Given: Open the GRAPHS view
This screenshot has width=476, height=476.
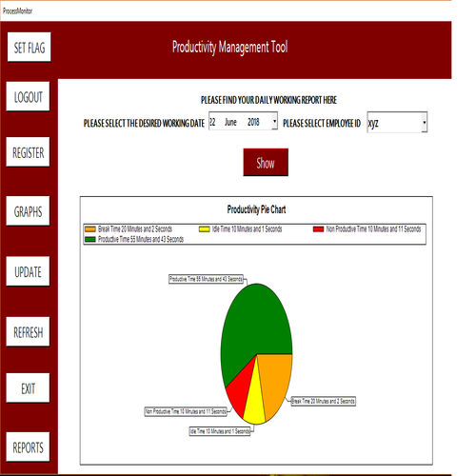Looking at the screenshot, I should pyautogui.click(x=28, y=211).
